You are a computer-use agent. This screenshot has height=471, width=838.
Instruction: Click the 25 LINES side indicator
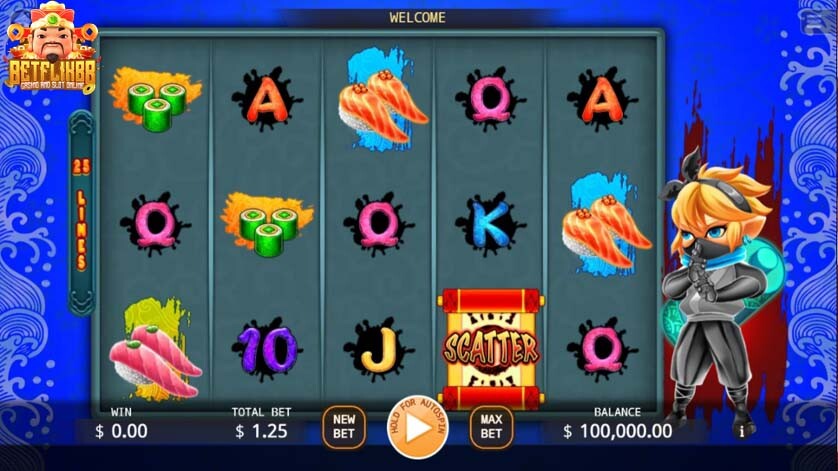point(81,213)
